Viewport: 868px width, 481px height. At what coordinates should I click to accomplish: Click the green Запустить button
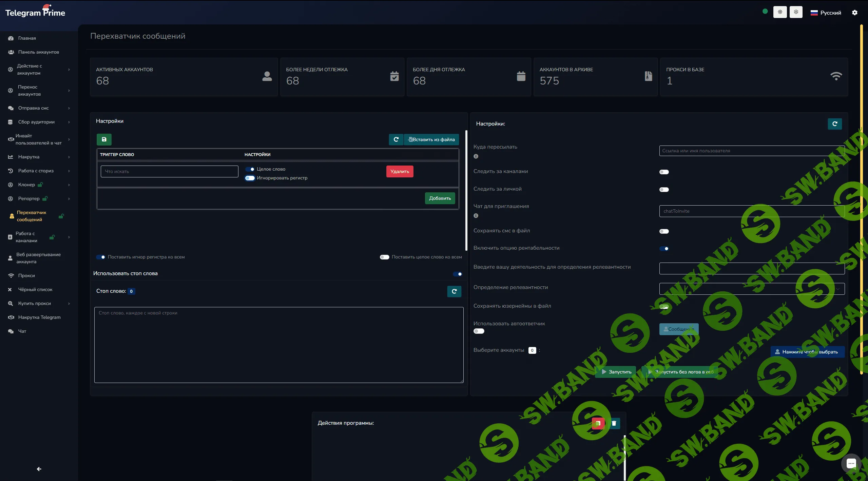coord(616,372)
